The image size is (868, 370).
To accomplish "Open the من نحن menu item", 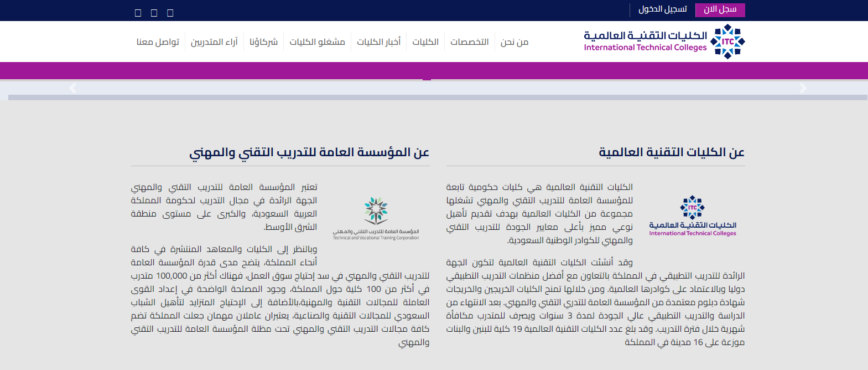I will pos(514,42).
